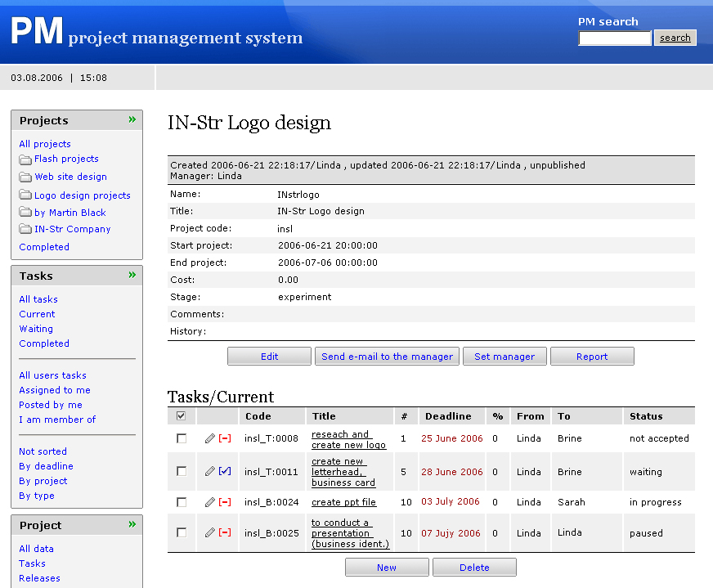Click the red minus icon for insl_T:0008
Viewport: 713px width, 588px height.
(x=225, y=438)
